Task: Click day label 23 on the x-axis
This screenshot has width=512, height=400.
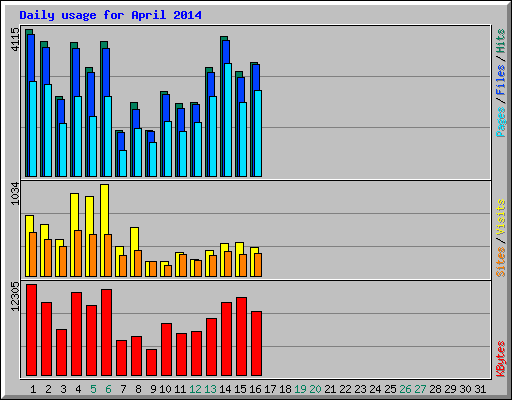Action: 360,389
